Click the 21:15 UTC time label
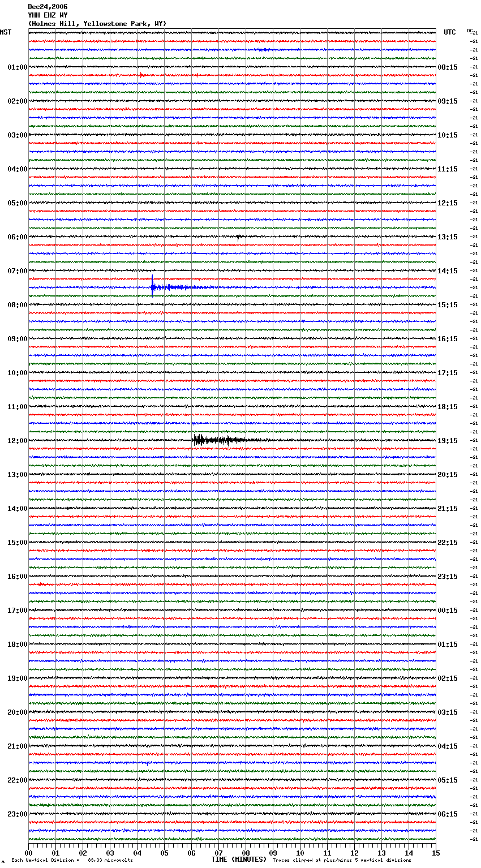This screenshot has width=481, height=868. (448, 509)
